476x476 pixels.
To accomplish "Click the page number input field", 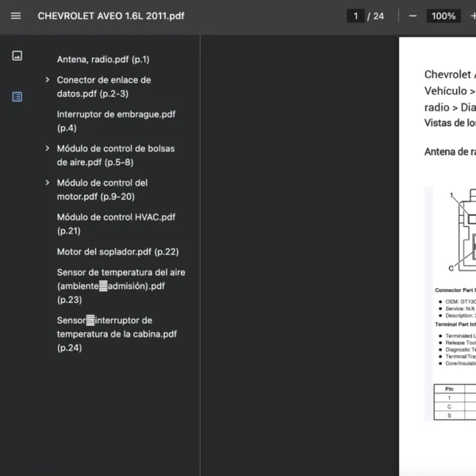I will 355,16.
